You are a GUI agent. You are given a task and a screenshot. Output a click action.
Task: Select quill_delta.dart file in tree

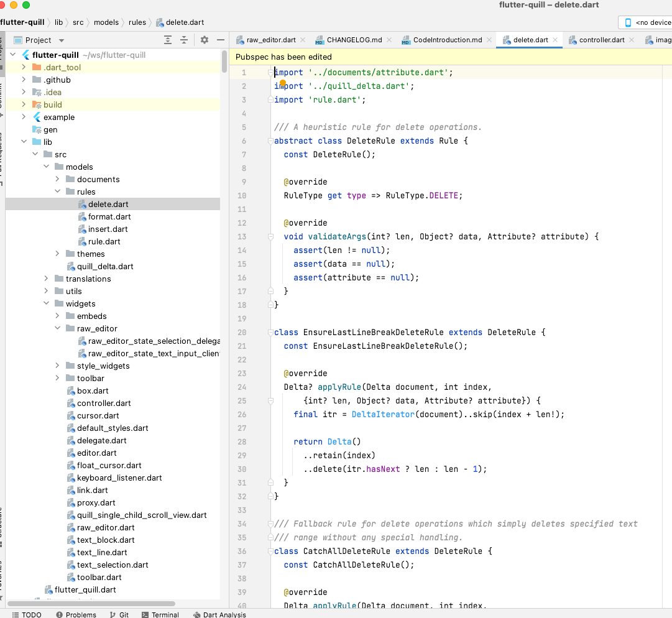point(105,266)
